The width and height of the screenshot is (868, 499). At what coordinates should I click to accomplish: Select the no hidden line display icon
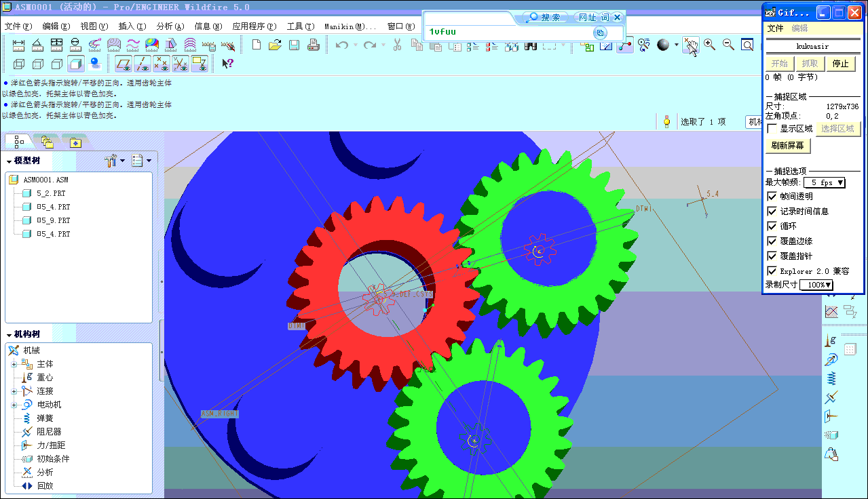[57, 64]
